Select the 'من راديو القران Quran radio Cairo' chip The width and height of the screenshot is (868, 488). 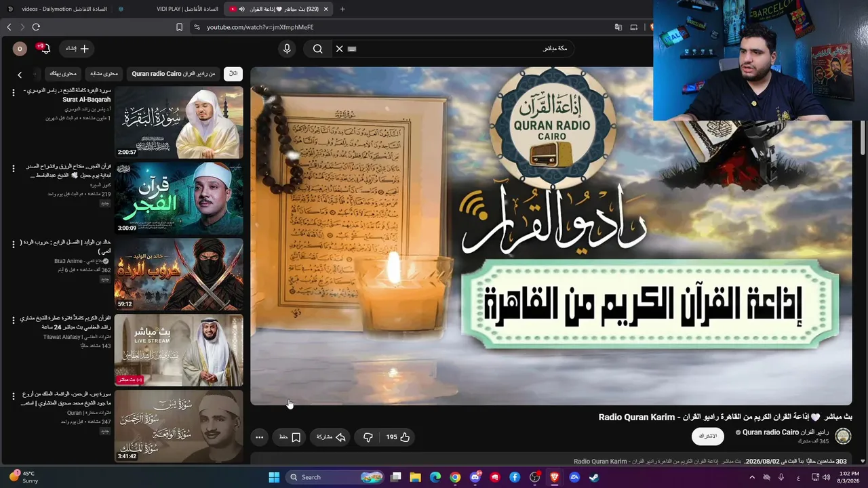pyautogui.click(x=174, y=73)
